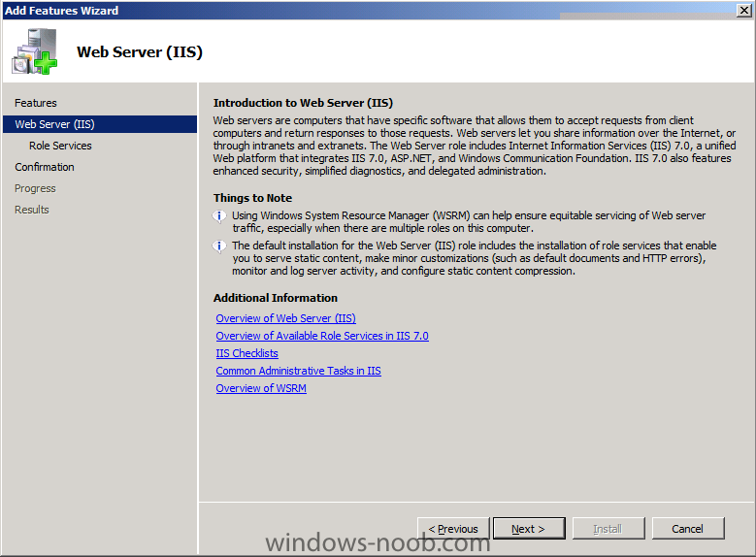Screen dimensions: 756x557
Task: Click the Things to Note heading
Action: [252, 198]
